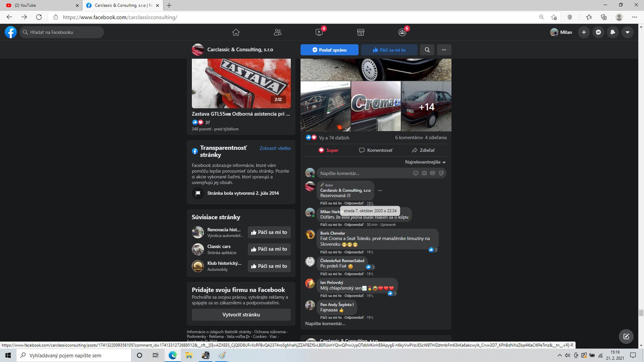Click Cortana circle on taskbar
Viewport: 644px width, 362px height.
(139, 355)
